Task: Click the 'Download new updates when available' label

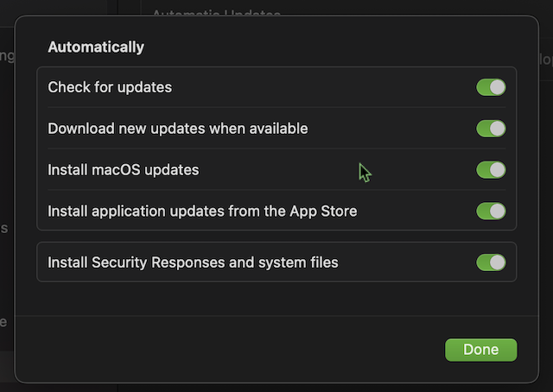Action: point(177,129)
